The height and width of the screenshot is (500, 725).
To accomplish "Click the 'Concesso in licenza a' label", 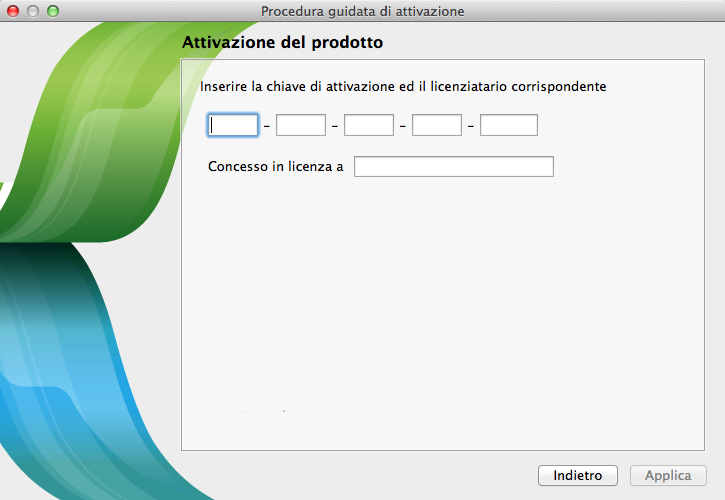I will tap(275, 167).
